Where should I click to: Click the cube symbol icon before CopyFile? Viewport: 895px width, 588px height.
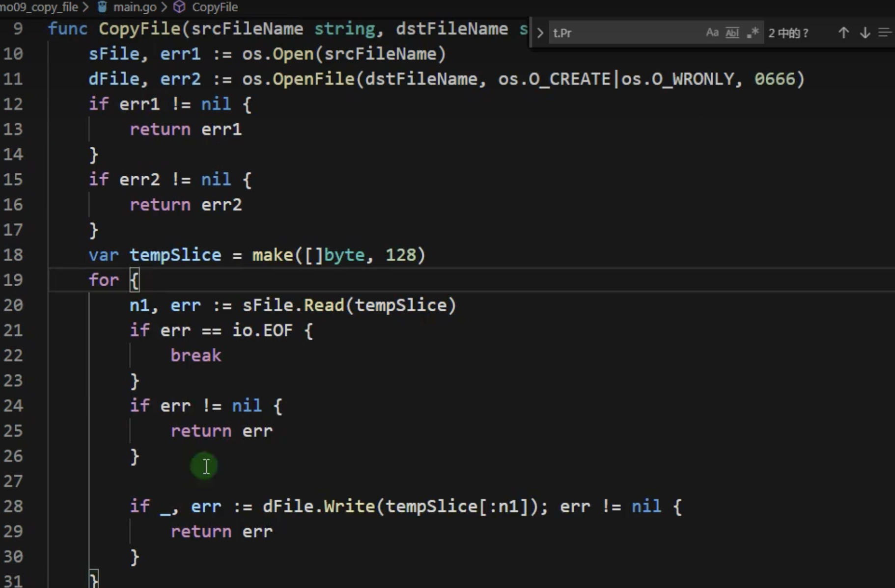point(179,7)
